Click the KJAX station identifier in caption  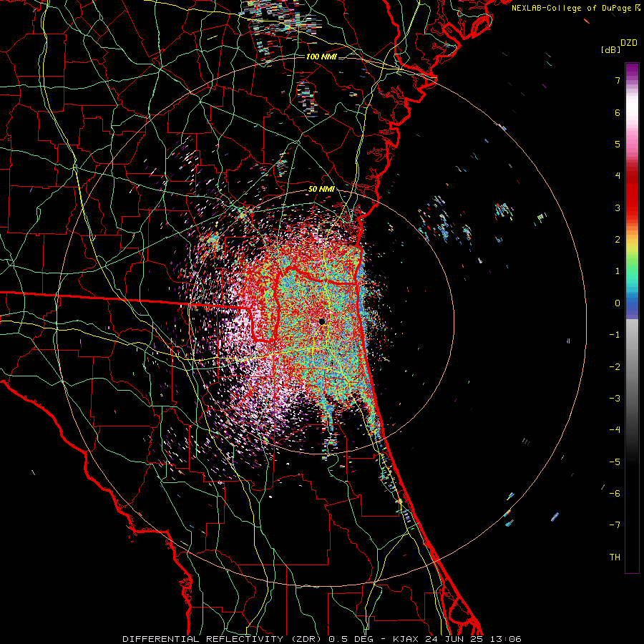[x=406, y=639]
